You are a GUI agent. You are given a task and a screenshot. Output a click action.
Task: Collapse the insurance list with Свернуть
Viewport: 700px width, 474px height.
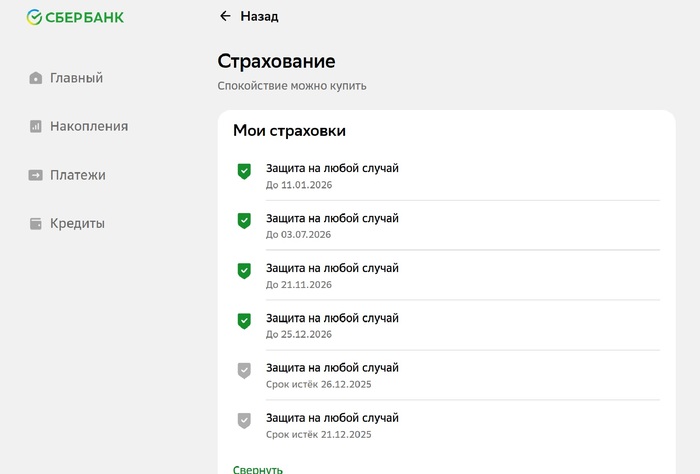coord(258,468)
